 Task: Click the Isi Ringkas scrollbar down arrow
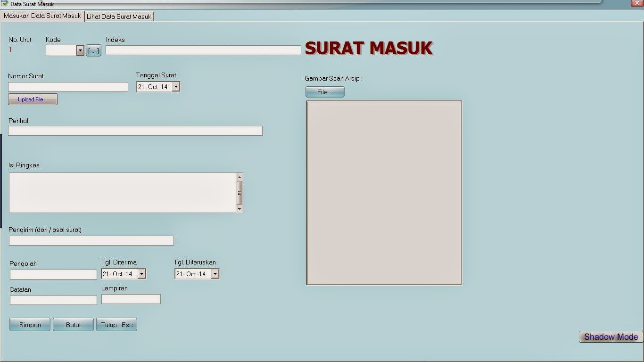pyautogui.click(x=239, y=209)
